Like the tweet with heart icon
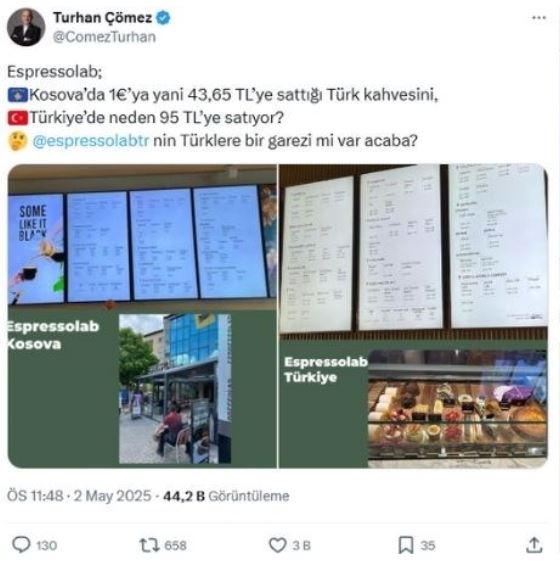Image resolution: width=560 pixels, height=562 pixels. pos(278,545)
